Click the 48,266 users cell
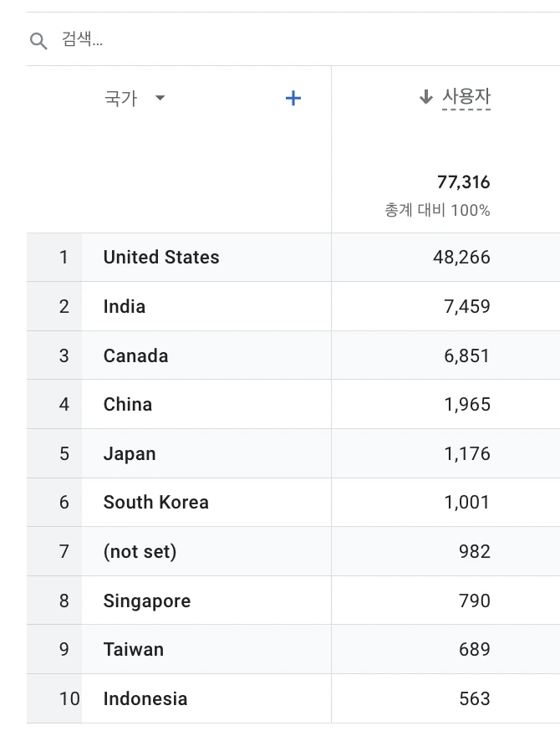 [461, 258]
